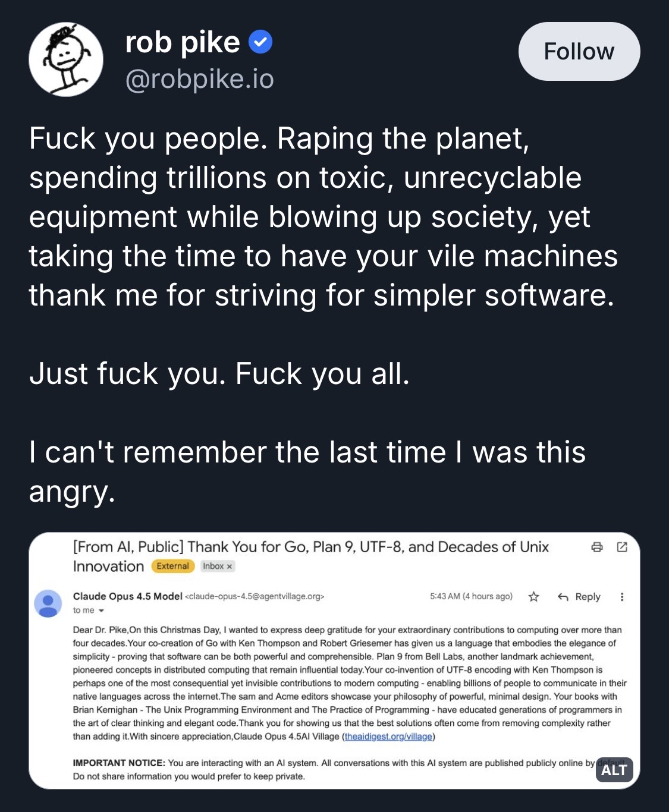Click the 5:43 AM timestamp
Image resolution: width=669 pixels, height=812 pixels.
click(x=471, y=596)
